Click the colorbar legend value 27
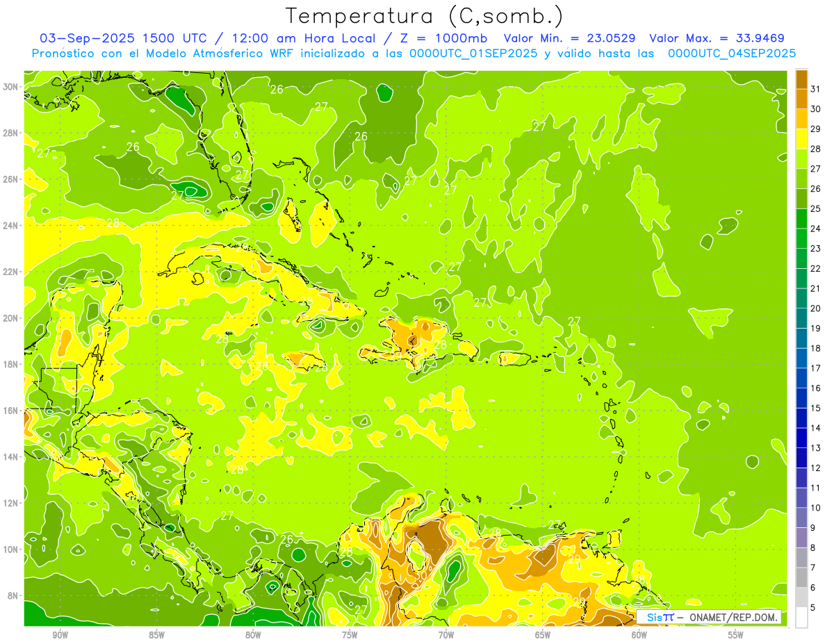The image size is (834, 644). coord(815,169)
